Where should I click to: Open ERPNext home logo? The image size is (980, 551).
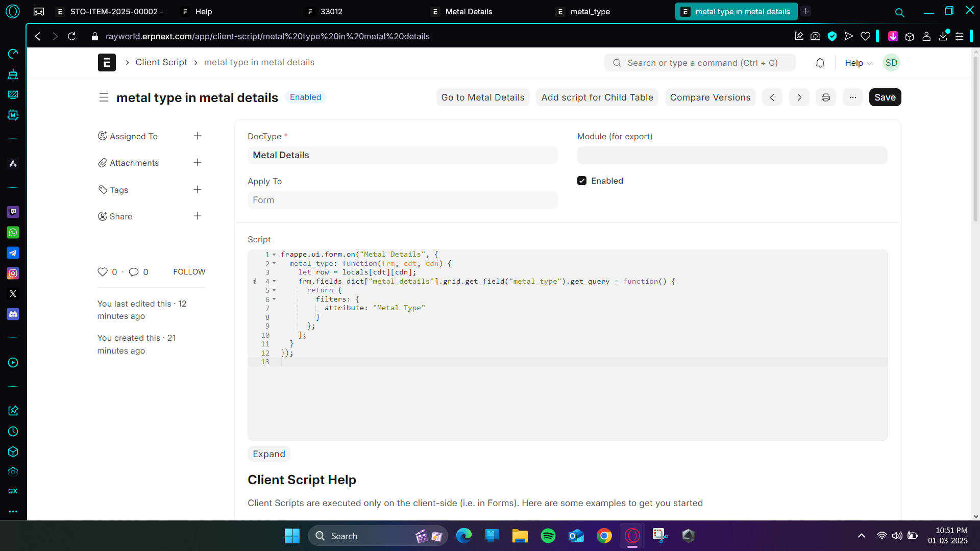[107, 62]
